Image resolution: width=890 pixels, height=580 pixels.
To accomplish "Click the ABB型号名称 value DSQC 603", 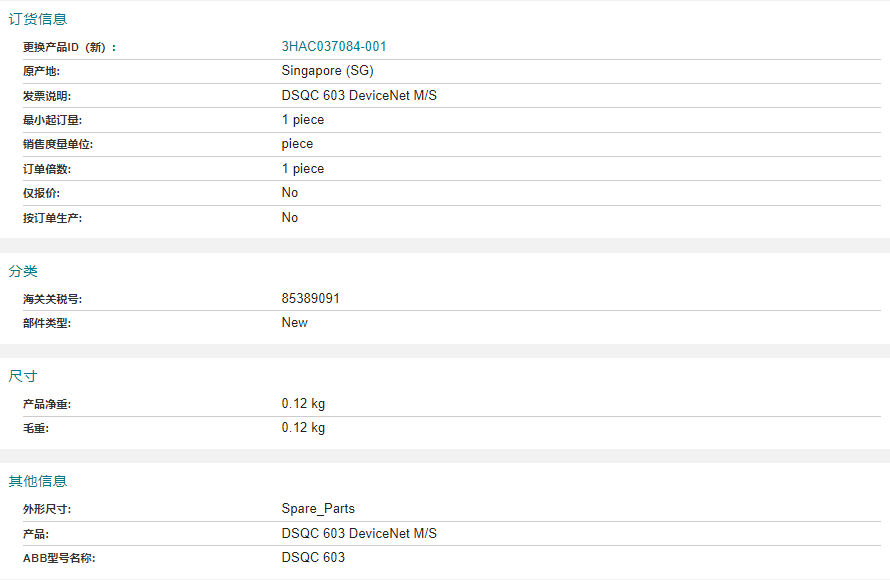I will 313,558.
